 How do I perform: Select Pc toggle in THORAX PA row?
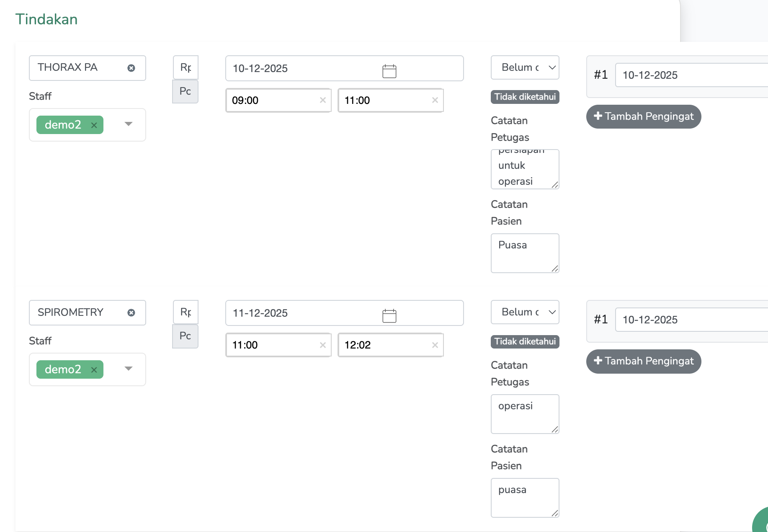[186, 91]
